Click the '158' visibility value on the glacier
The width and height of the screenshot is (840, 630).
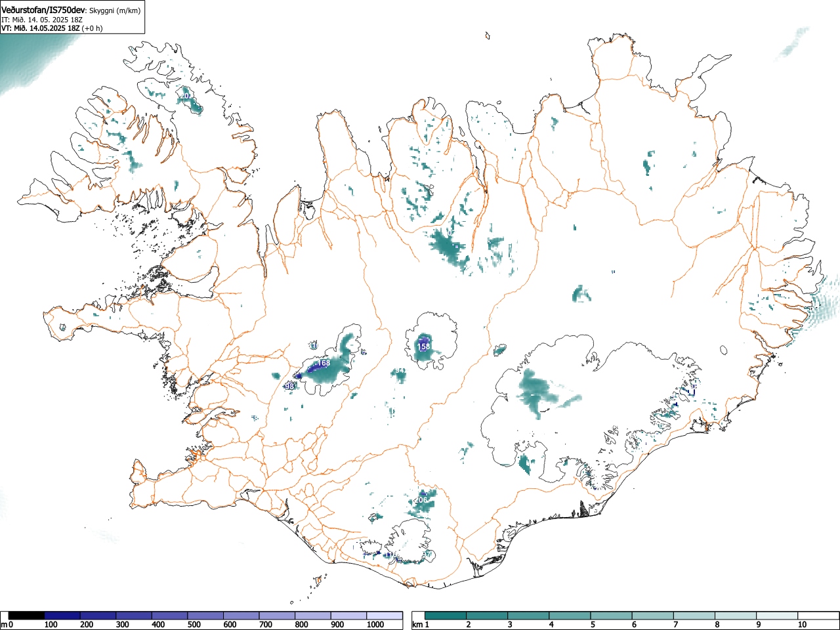[424, 346]
